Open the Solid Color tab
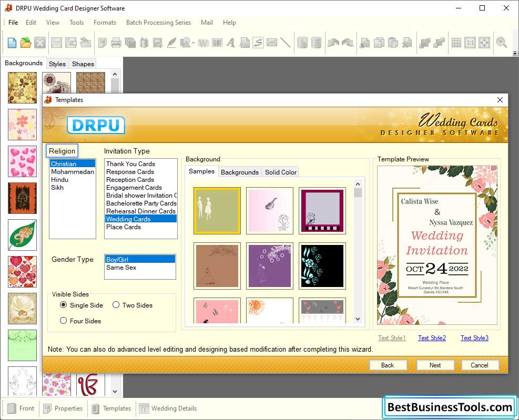 coord(281,172)
